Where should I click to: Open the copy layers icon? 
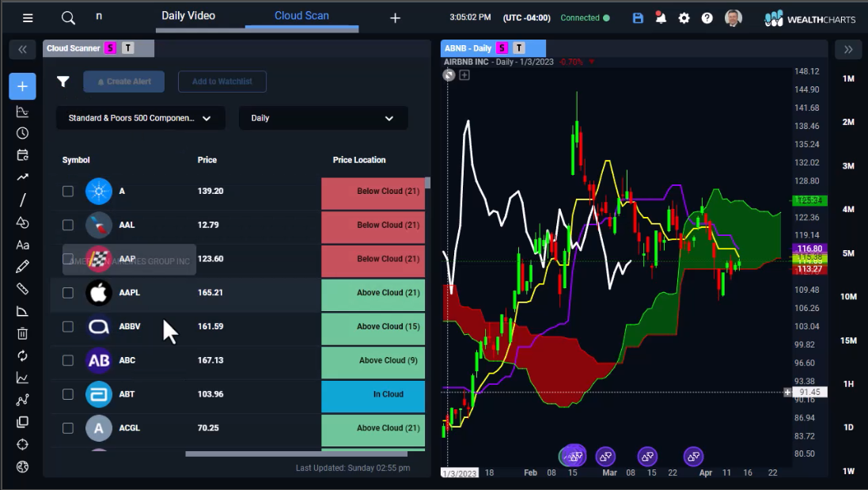point(22,423)
